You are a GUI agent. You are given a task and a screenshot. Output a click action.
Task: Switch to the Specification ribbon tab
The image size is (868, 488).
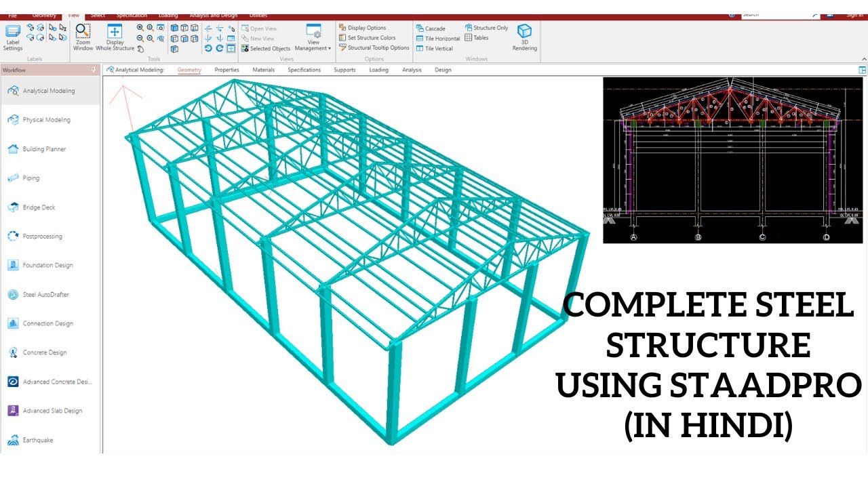point(131,15)
